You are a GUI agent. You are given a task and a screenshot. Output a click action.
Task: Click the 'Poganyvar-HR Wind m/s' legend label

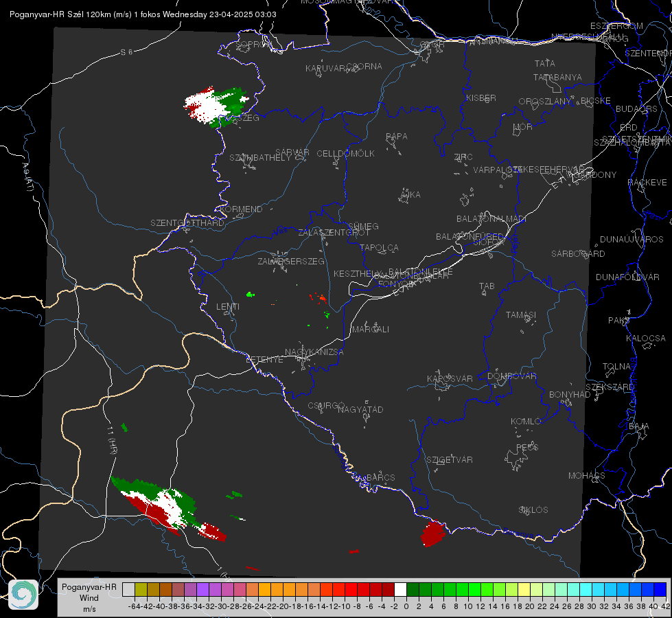(x=89, y=597)
